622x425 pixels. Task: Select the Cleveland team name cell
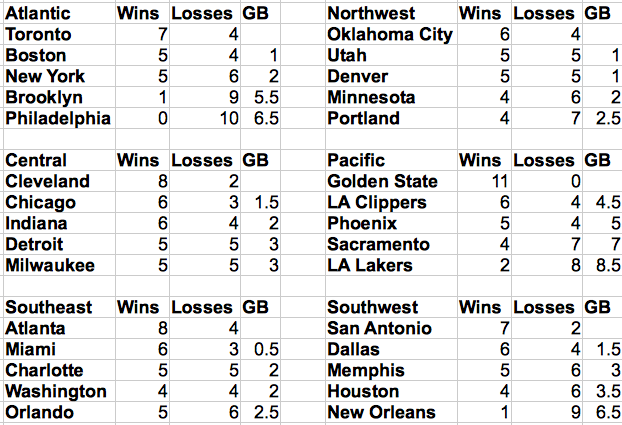point(46,181)
